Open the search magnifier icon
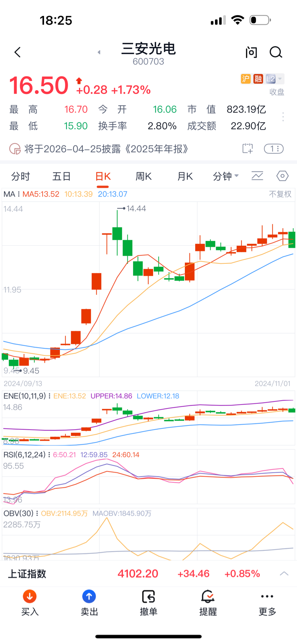 pos(276,52)
